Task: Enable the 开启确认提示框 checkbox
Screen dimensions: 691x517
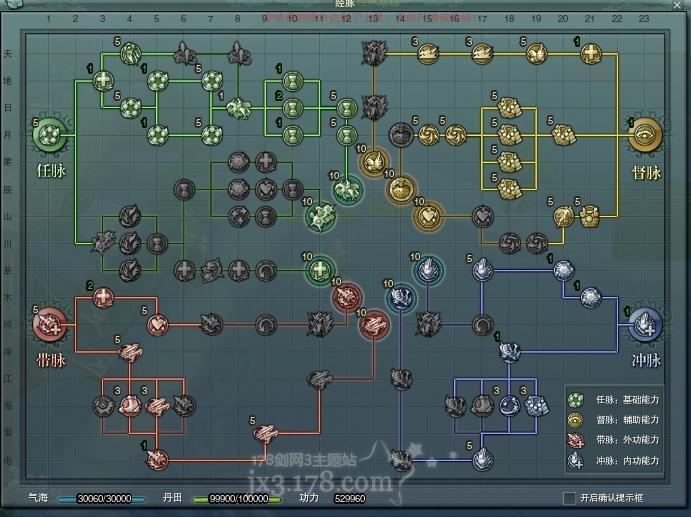Action: [569, 498]
